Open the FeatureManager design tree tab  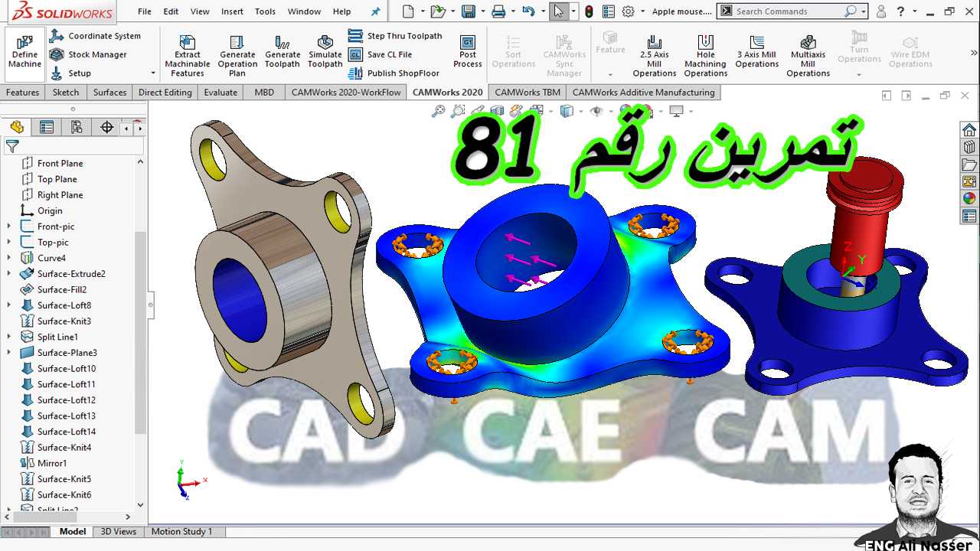coord(17,128)
